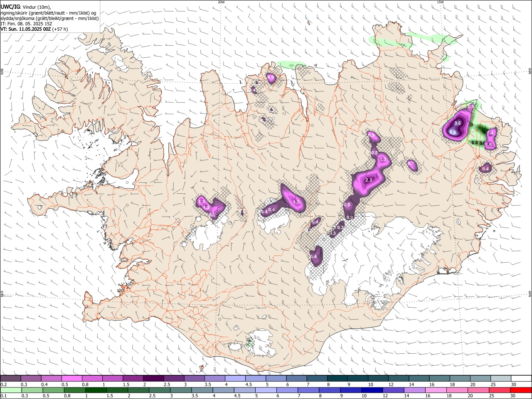Screen dimensions: 532x399
Task: Click upper legend swatch between 6 and 7
Action: (x=297, y=379)
